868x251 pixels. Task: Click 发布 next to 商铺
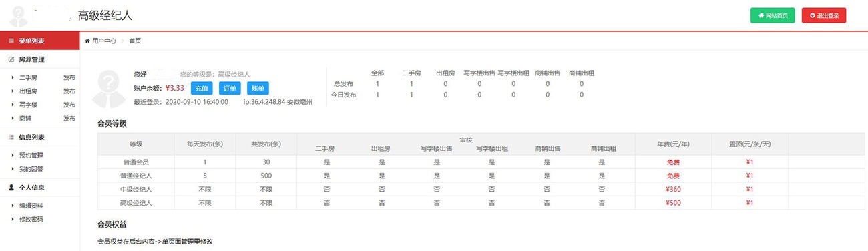[x=69, y=118]
